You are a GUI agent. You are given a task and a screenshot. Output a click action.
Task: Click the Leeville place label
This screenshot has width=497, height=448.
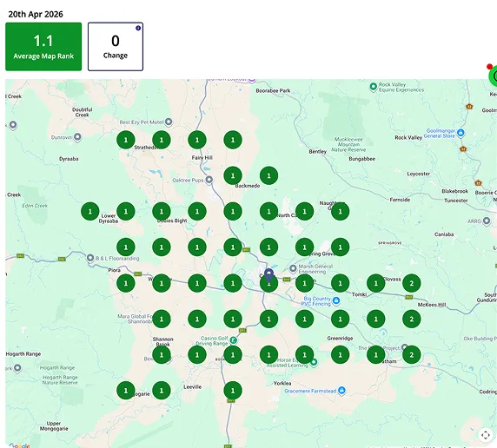click(192, 387)
